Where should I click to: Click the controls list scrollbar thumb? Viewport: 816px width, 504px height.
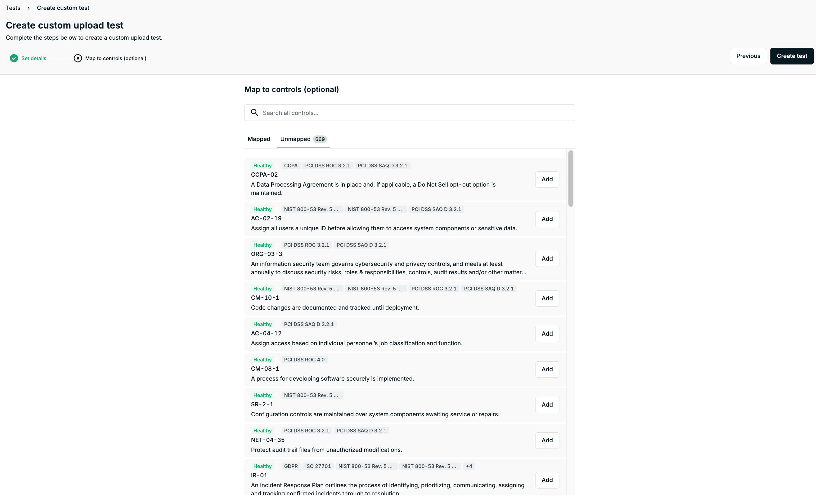click(571, 178)
